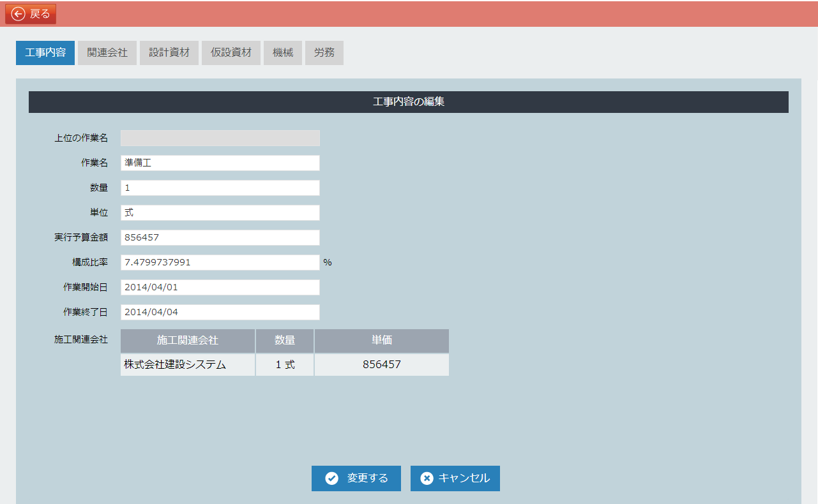Click the 構成比率 percentage field
This screenshot has width=818, height=504.
[220, 263]
